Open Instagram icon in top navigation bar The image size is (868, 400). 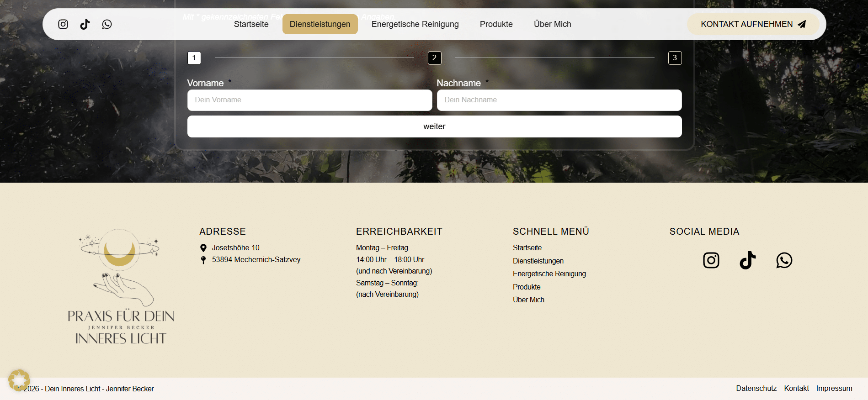pyautogui.click(x=63, y=24)
